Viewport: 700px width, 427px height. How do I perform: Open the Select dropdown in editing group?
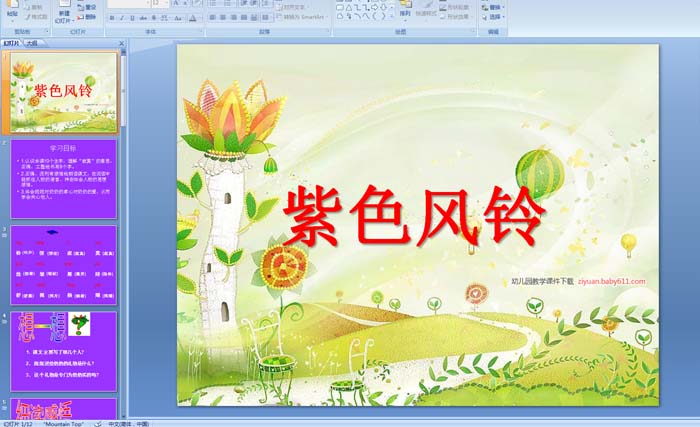pyautogui.click(x=493, y=17)
